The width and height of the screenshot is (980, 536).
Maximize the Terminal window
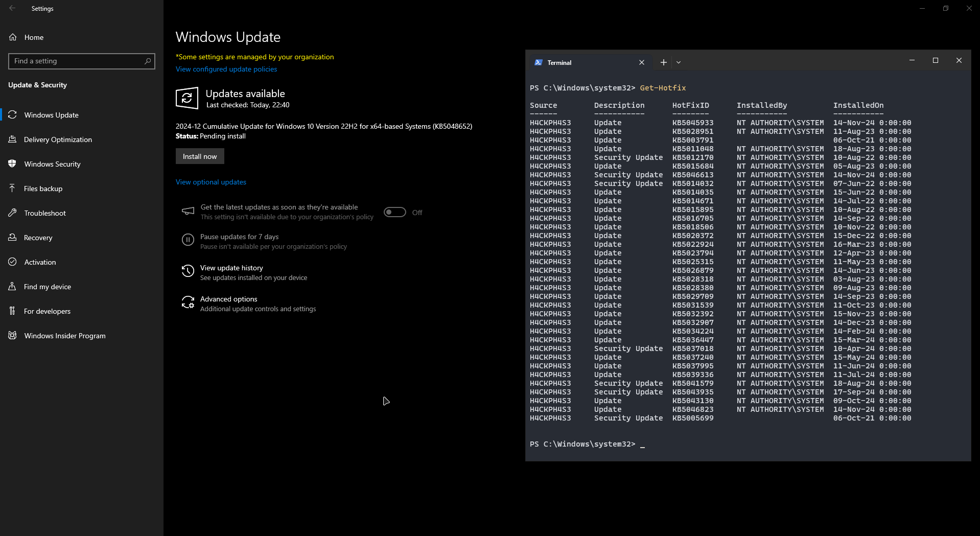tap(936, 60)
